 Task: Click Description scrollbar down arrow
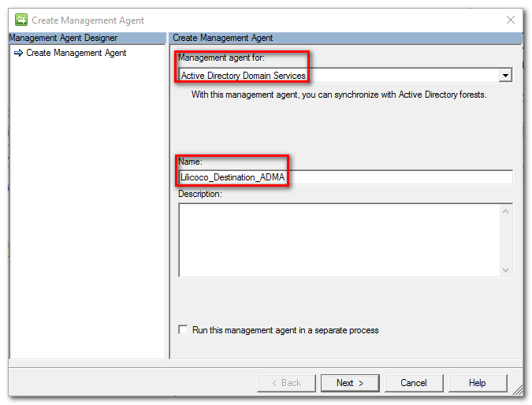505,270
